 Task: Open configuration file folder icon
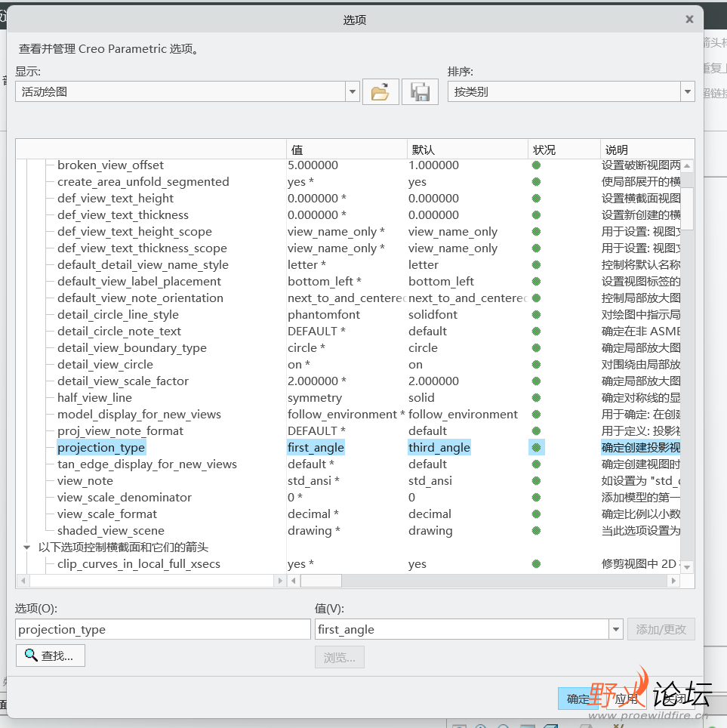click(380, 92)
